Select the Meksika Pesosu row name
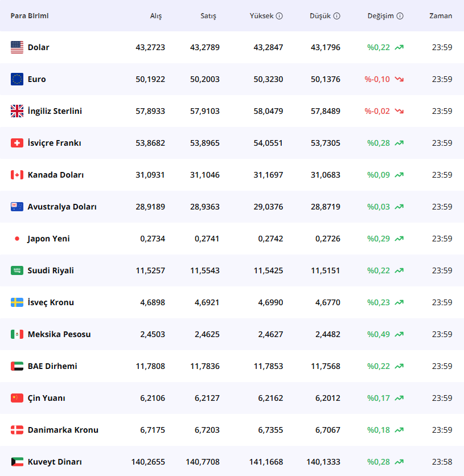Viewport: 464px width, 476px height. click(x=59, y=334)
